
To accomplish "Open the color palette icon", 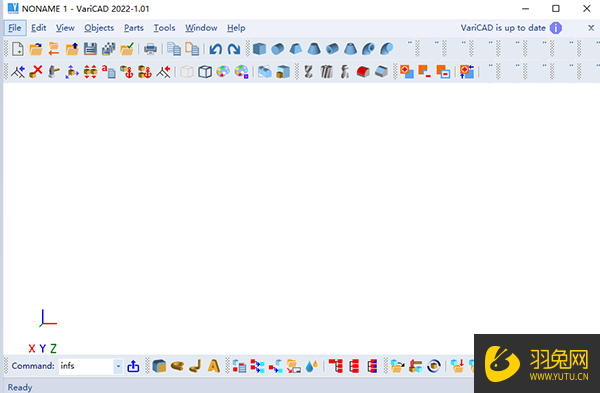I will (223, 72).
